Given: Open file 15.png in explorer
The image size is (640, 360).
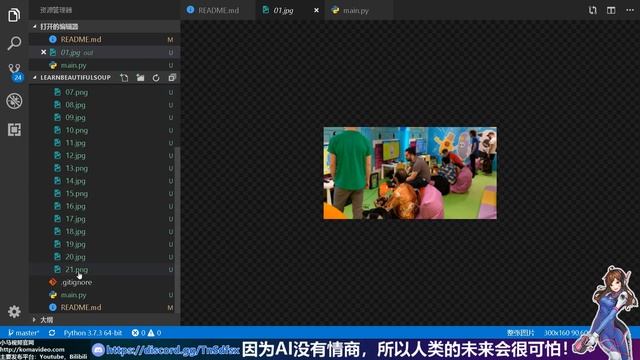Looking at the screenshot, I should [x=102, y=193].
